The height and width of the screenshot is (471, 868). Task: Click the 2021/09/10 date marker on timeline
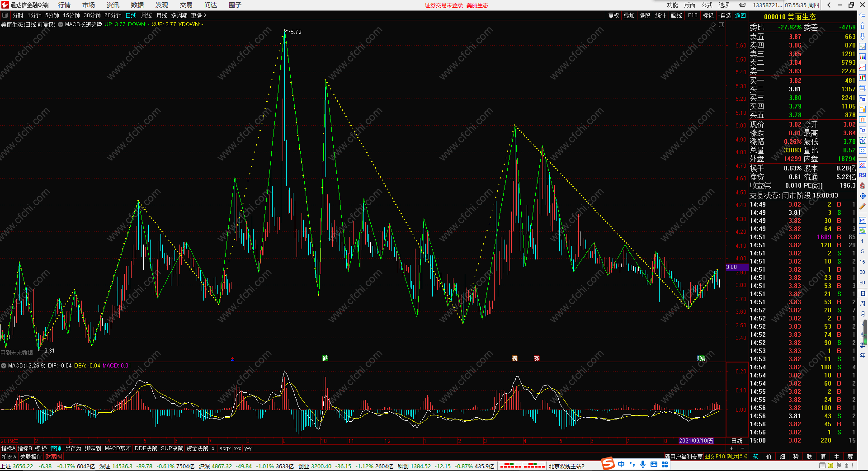[x=696, y=441]
